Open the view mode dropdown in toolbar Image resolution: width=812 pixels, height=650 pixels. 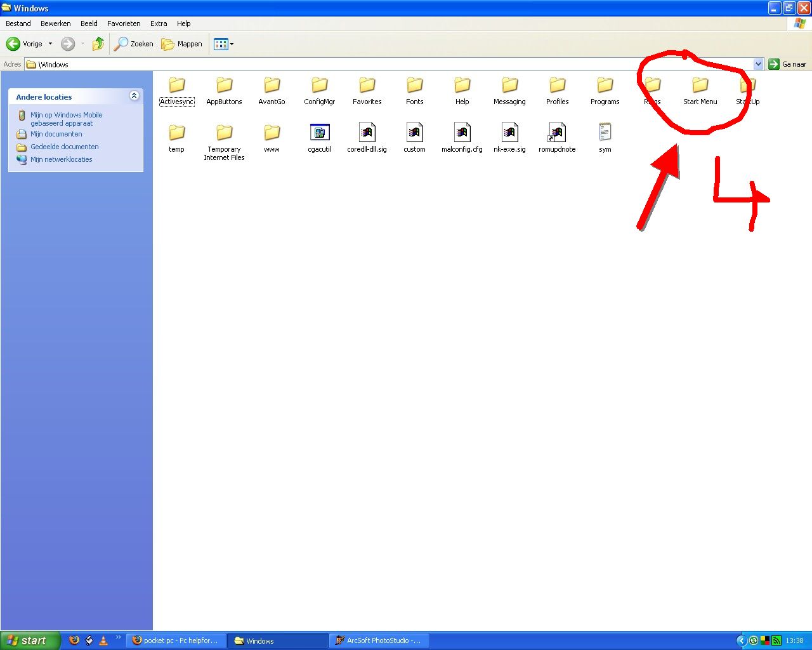click(224, 44)
